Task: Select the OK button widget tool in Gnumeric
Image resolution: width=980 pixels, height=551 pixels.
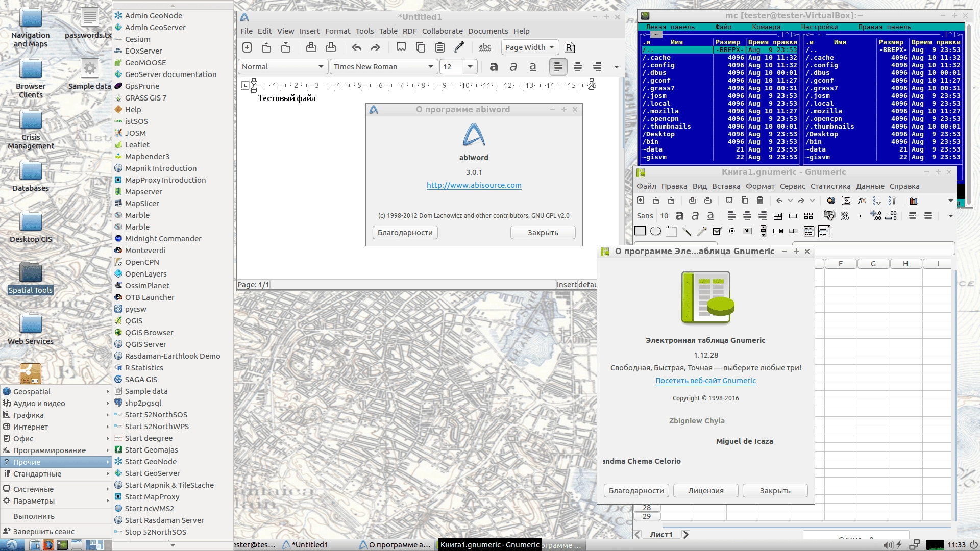Action: tap(747, 231)
